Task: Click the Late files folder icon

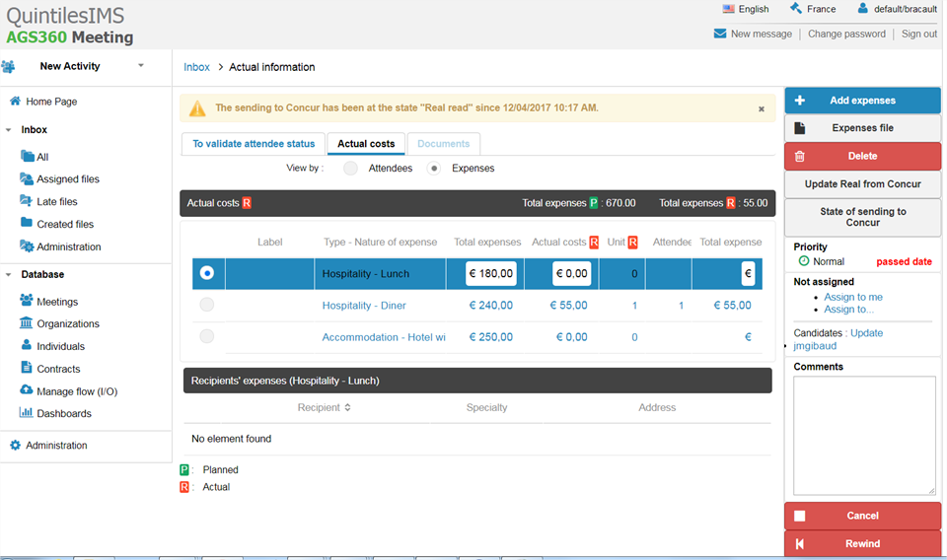Action: coord(27,201)
